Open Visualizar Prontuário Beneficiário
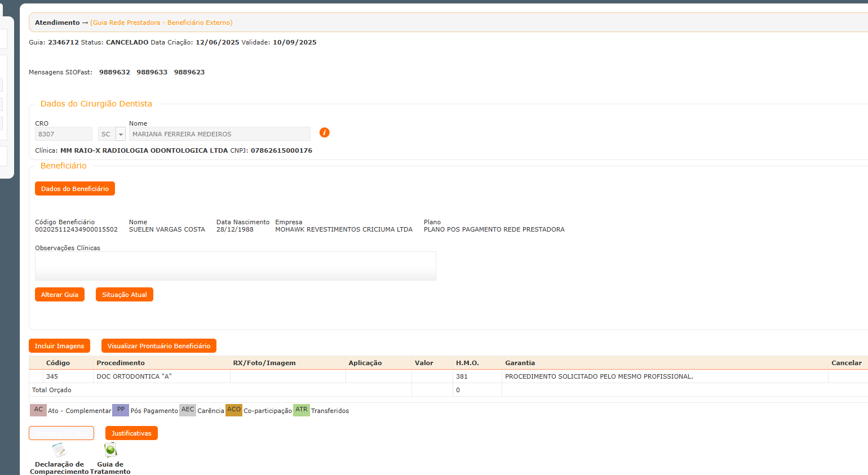This screenshot has width=868, height=475. [159, 346]
